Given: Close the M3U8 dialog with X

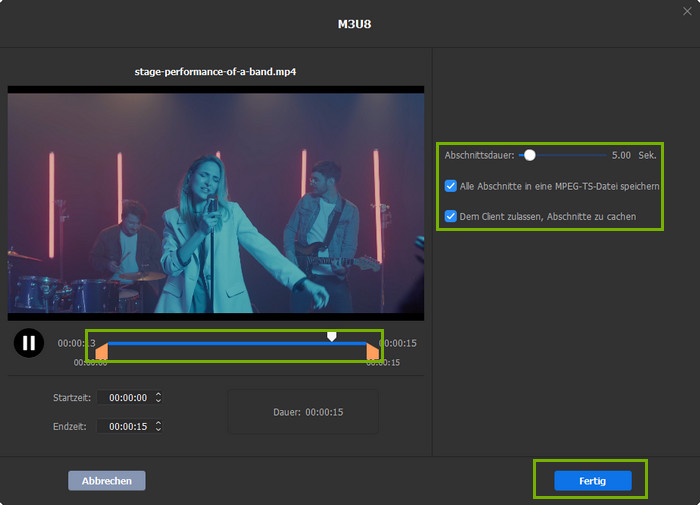Looking at the screenshot, I should tap(686, 11).
